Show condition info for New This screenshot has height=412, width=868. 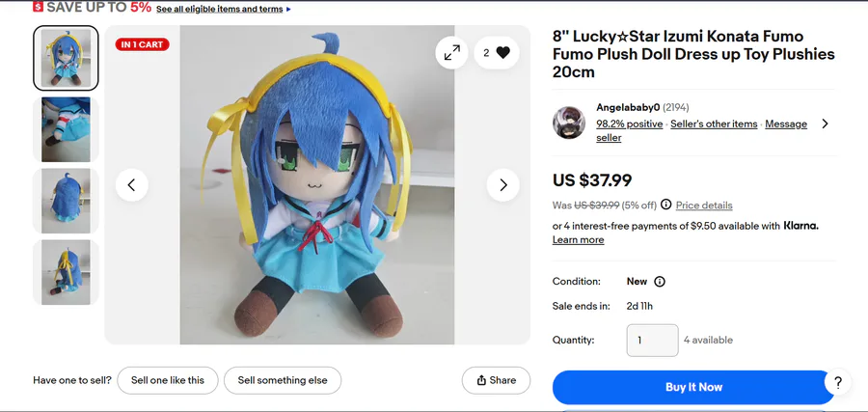660,282
